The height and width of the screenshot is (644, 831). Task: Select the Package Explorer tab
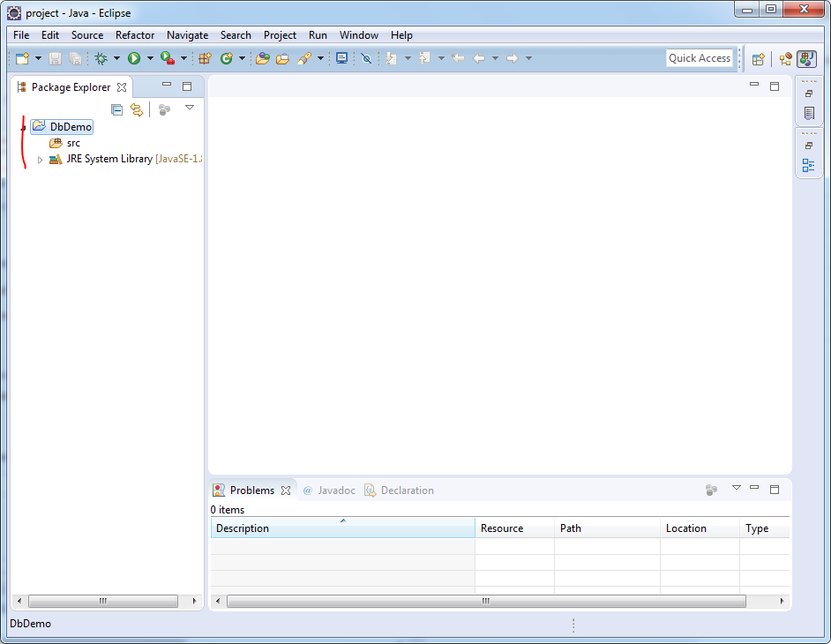(71, 87)
